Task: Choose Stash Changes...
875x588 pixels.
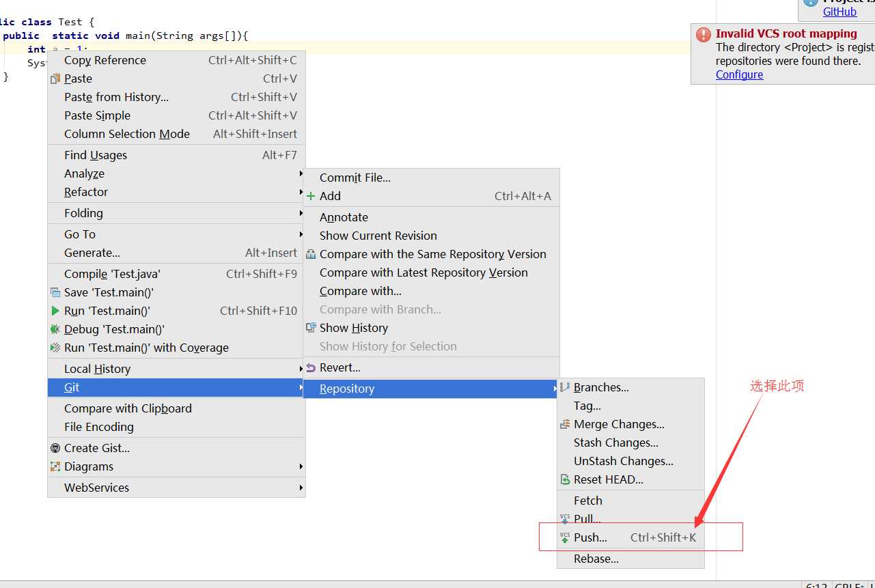Action: pos(630,443)
